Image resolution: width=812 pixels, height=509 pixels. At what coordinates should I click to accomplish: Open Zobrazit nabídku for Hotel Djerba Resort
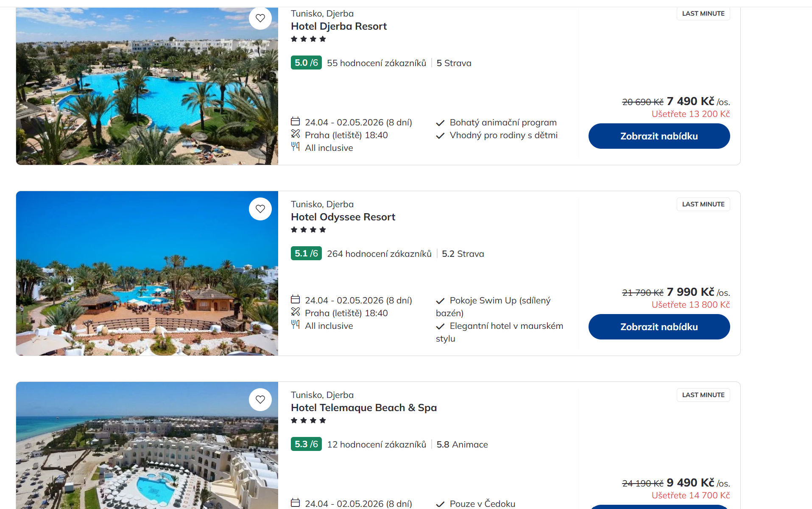tap(659, 136)
